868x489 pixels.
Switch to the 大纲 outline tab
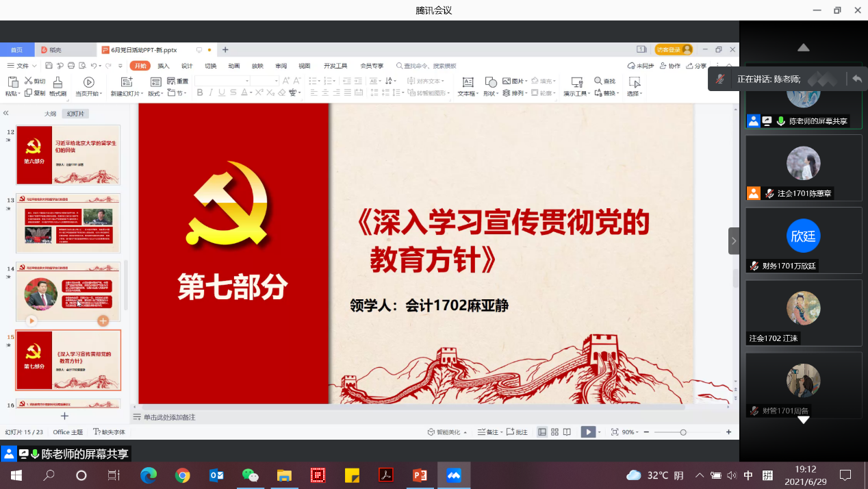50,114
